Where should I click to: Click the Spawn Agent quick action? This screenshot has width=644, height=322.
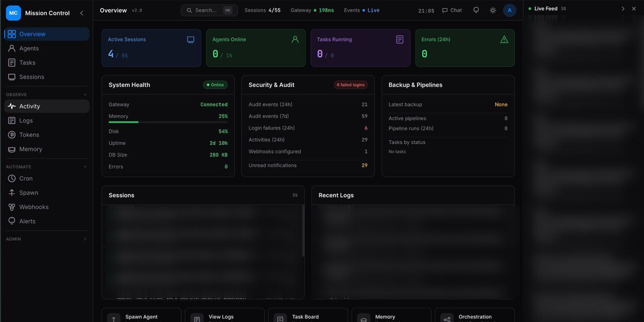[141, 316]
